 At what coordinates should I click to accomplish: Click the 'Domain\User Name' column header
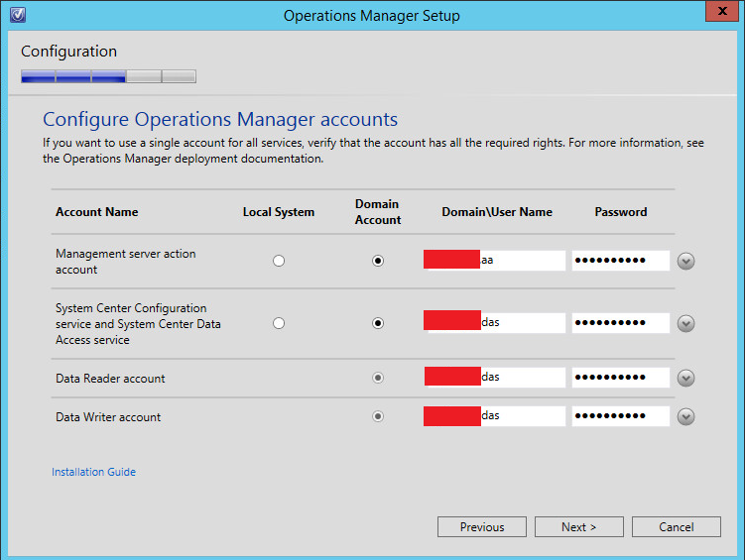click(497, 212)
